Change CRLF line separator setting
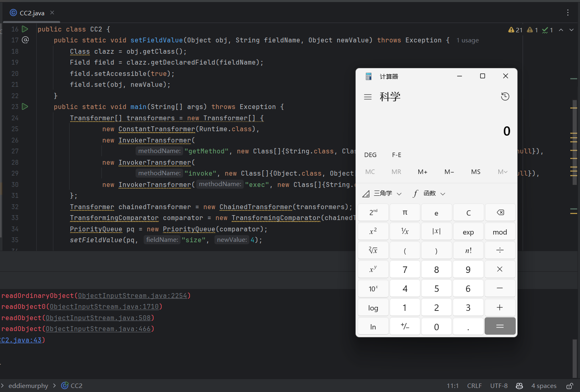Screen dimensions: 580x392 pyautogui.click(x=474, y=386)
